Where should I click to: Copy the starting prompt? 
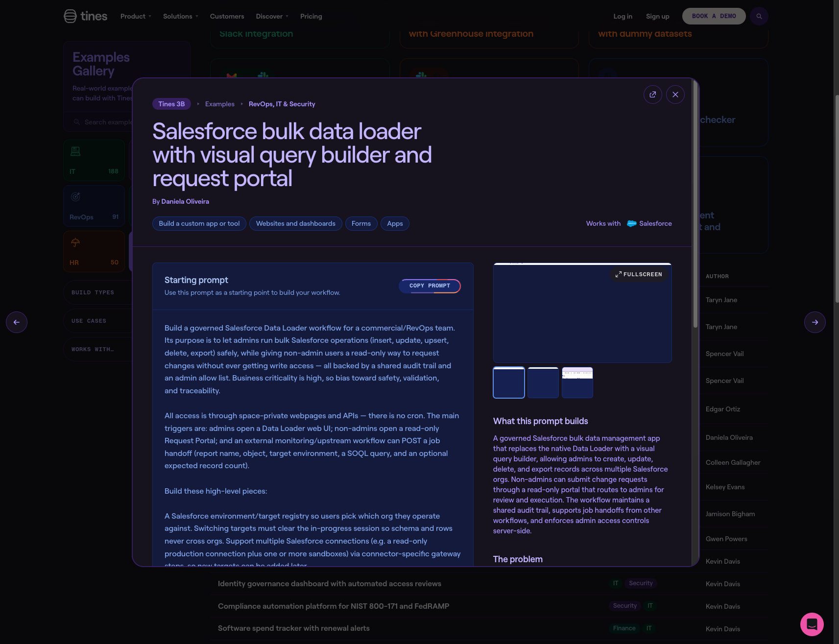(430, 286)
